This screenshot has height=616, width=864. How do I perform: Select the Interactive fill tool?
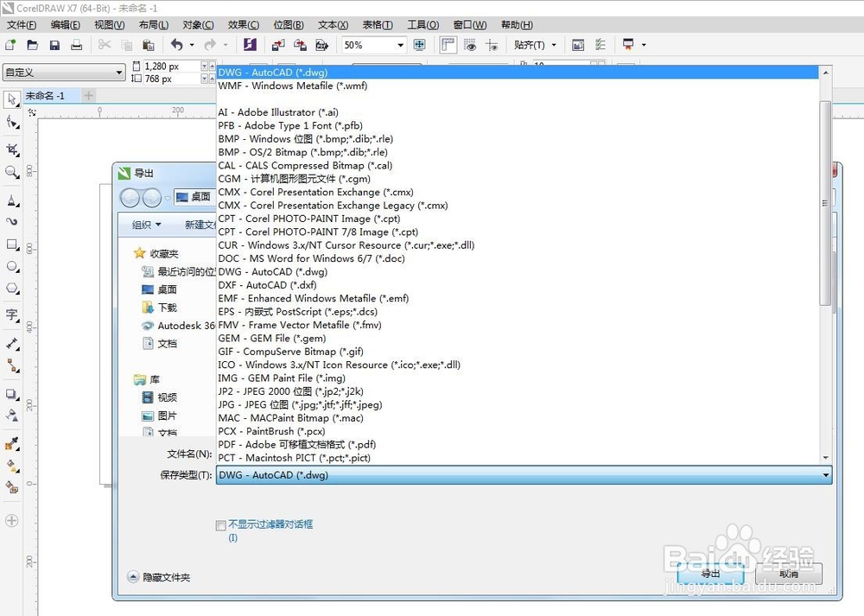(11, 466)
